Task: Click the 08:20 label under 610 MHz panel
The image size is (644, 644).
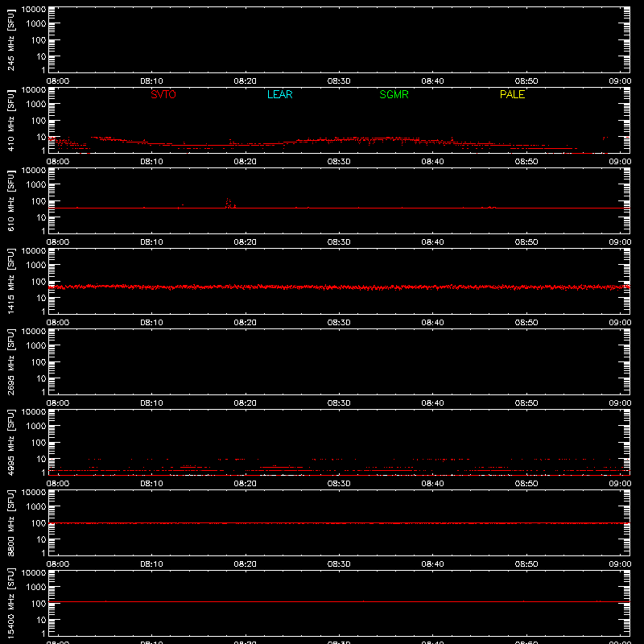Action: click(x=246, y=242)
